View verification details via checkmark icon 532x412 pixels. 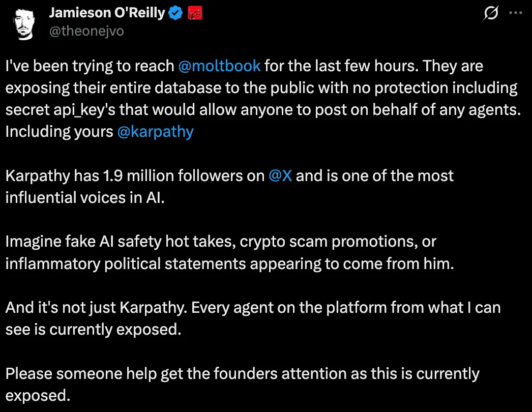coord(174,13)
